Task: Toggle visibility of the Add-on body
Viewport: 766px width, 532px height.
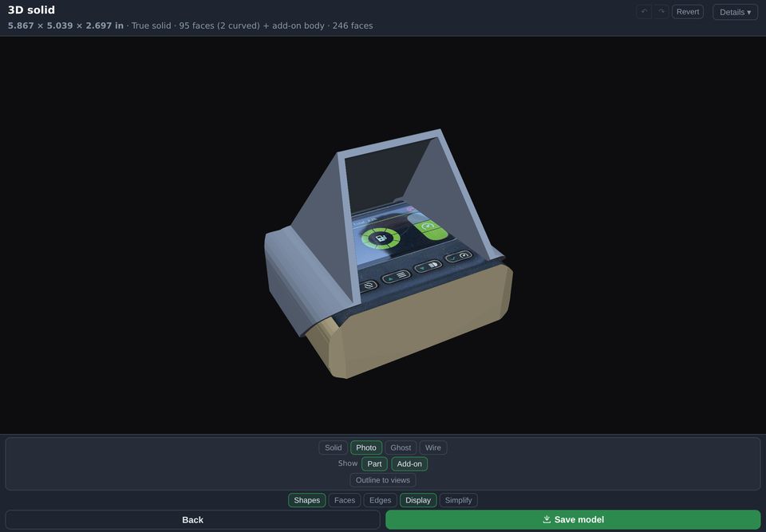Action: [409, 464]
